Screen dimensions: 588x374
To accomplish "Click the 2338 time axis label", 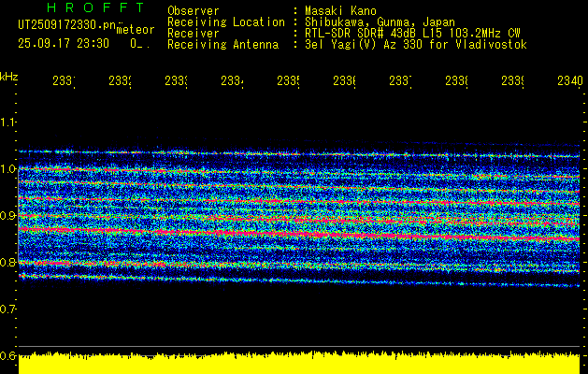I will pyautogui.click(x=456, y=81).
